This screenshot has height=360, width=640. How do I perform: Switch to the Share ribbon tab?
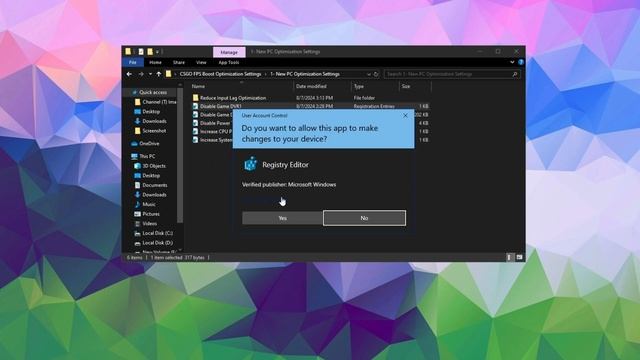(179, 62)
